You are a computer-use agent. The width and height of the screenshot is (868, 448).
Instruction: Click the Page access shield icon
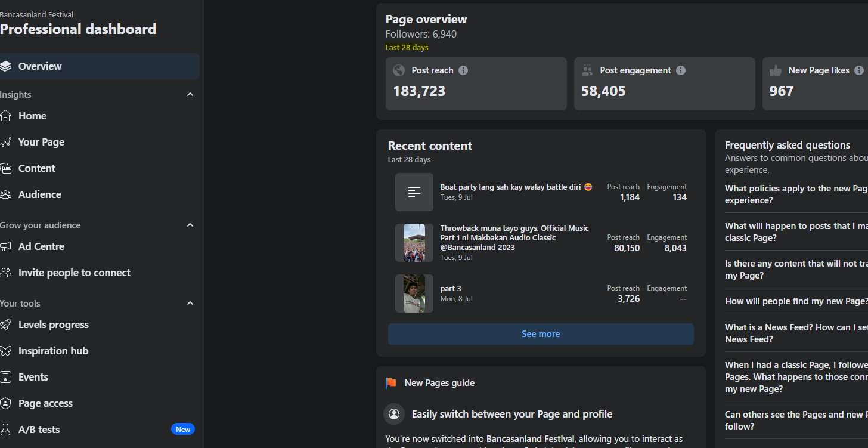click(5, 403)
